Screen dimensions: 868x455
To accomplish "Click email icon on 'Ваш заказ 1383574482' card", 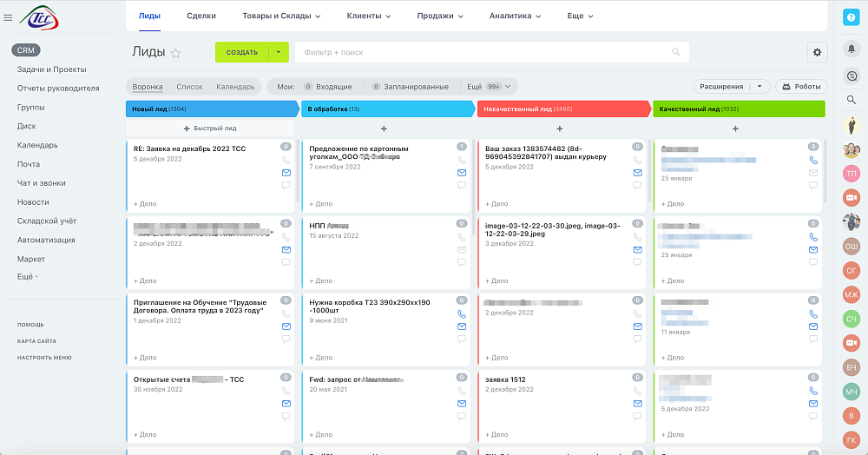I will (x=638, y=173).
